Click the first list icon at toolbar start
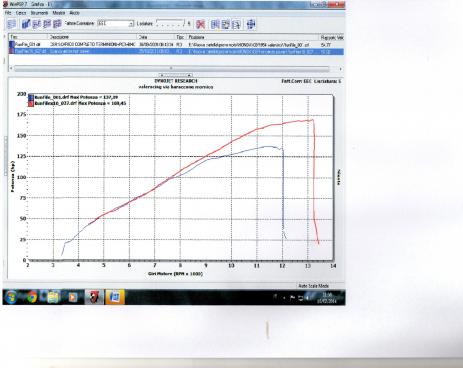This screenshot has width=463, height=368. tap(12, 24)
